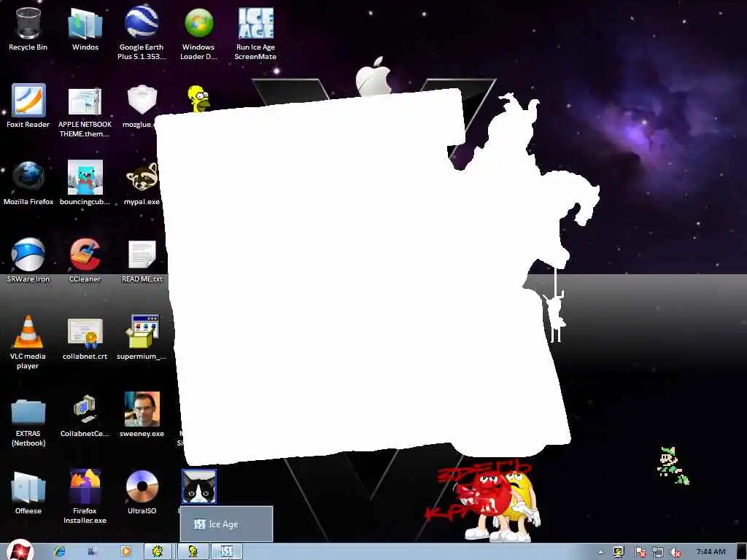Show hidden system tray icons
The width and height of the screenshot is (747, 560).
pyautogui.click(x=601, y=553)
